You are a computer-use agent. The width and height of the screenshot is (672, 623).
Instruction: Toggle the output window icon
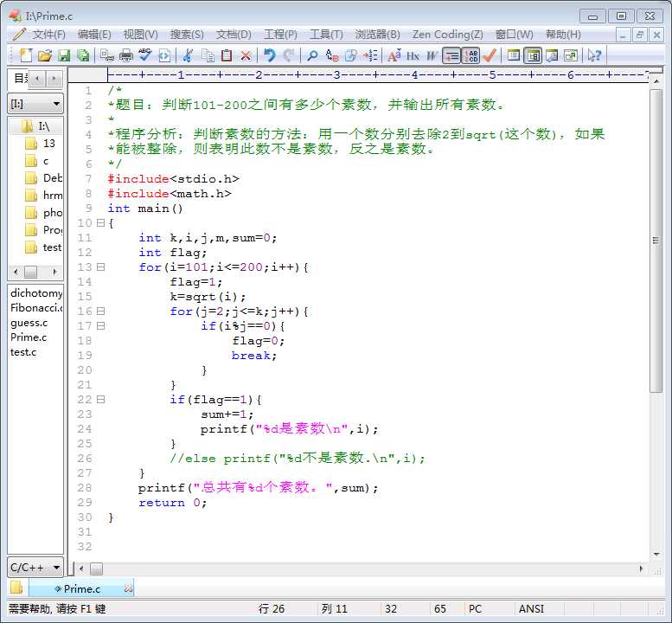552,55
